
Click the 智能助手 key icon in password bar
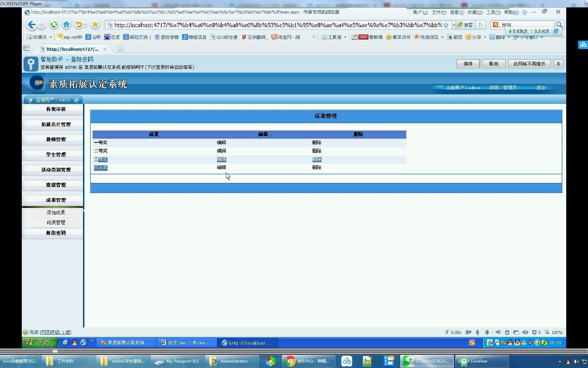[x=31, y=64]
